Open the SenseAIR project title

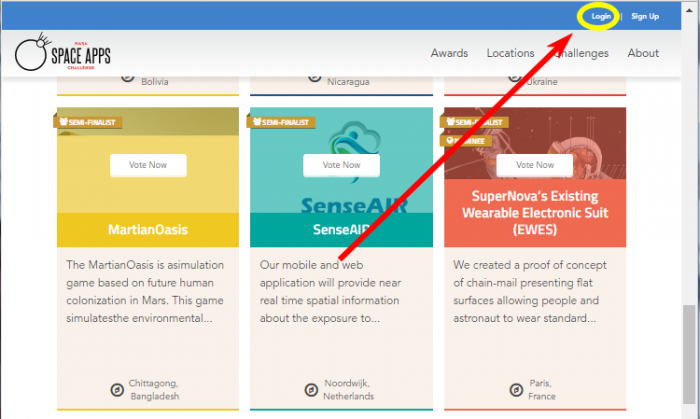click(342, 229)
